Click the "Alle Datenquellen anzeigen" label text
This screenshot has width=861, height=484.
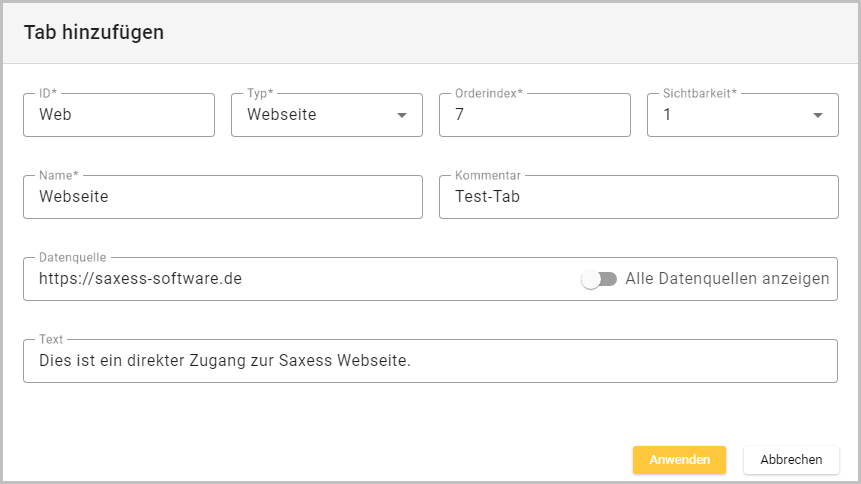point(727,279)
